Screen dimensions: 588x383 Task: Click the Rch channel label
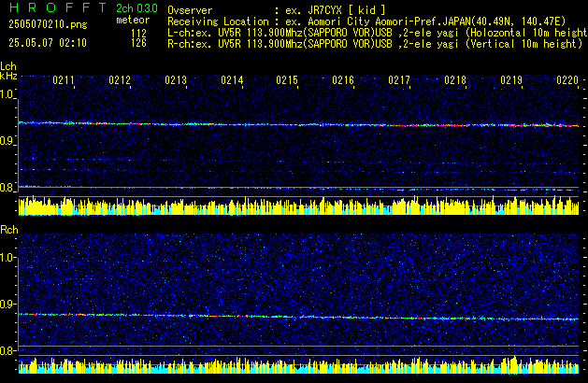pyautogui.click(x=9, y=230)
